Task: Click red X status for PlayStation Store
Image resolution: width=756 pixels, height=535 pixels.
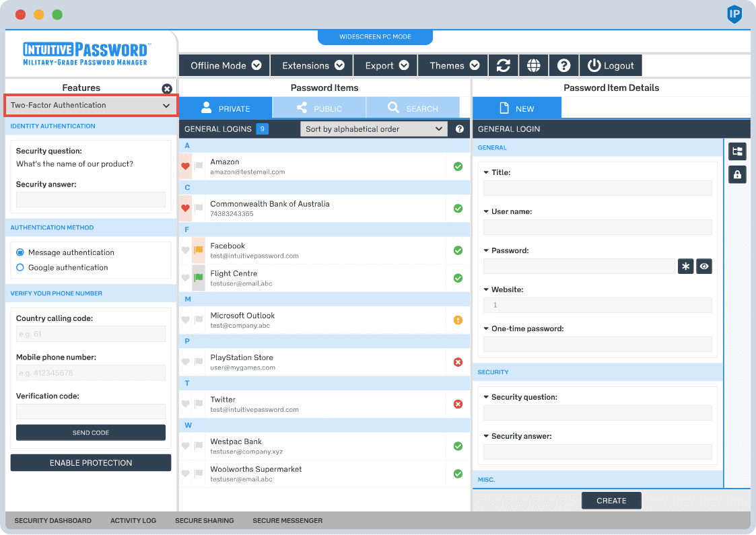Action: (x=458, y=362)
